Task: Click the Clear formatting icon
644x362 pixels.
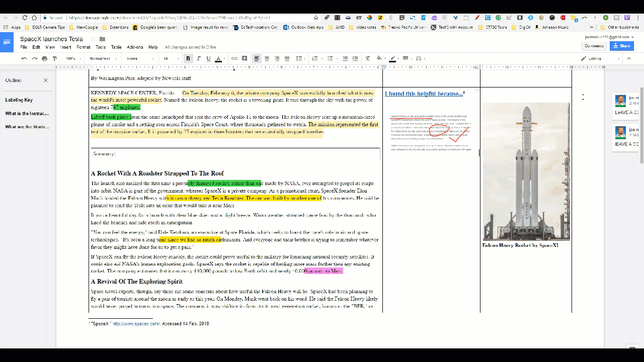Action: tap(368, 59)
